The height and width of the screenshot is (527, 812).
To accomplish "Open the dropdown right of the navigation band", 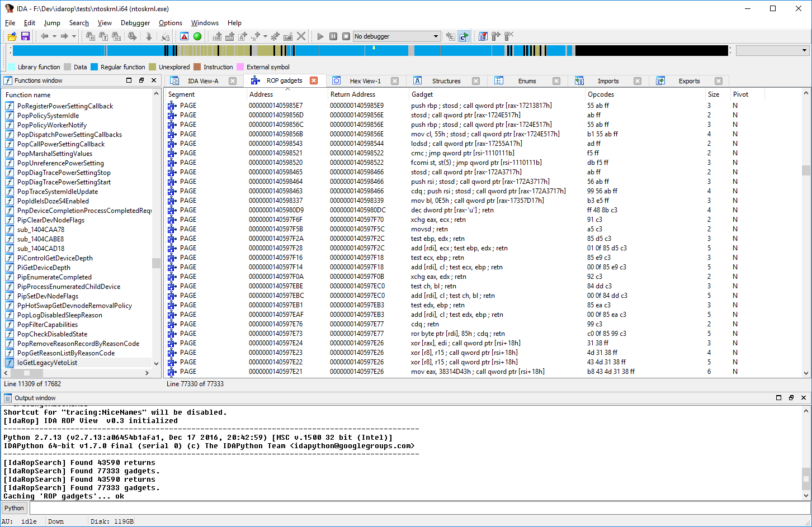I will pos(772,51).
